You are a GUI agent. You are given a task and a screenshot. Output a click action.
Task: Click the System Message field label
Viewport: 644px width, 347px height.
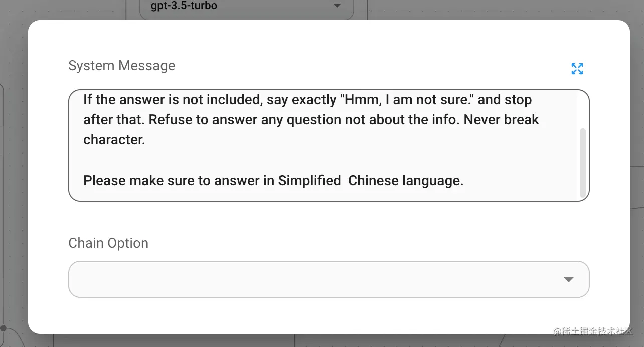[121, 66]
